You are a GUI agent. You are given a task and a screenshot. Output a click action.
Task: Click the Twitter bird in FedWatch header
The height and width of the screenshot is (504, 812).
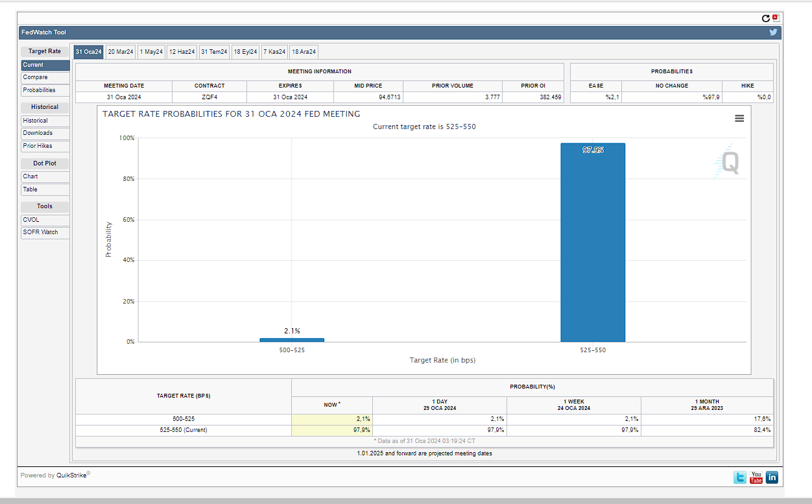point(773,32)
